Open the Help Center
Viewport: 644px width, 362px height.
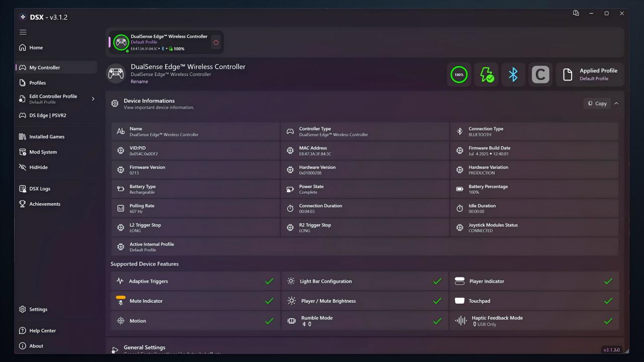pyautogui.click(x=56, y=330)
